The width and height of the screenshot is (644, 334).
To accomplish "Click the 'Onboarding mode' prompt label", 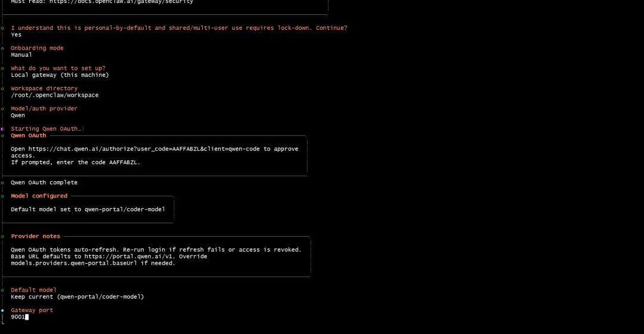I will 37,48.
